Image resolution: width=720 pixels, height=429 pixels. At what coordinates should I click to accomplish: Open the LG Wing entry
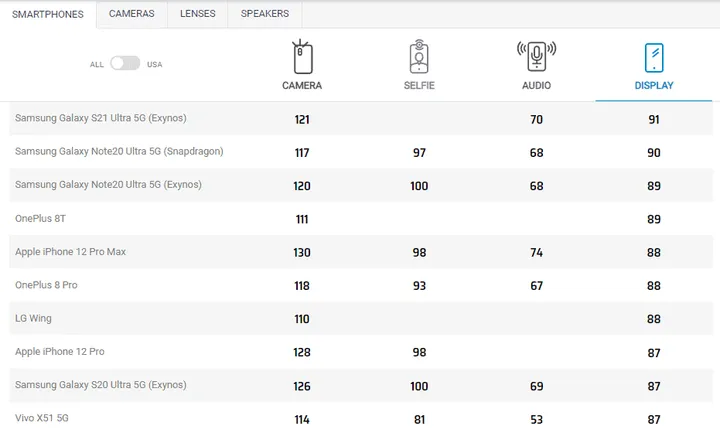33,318
